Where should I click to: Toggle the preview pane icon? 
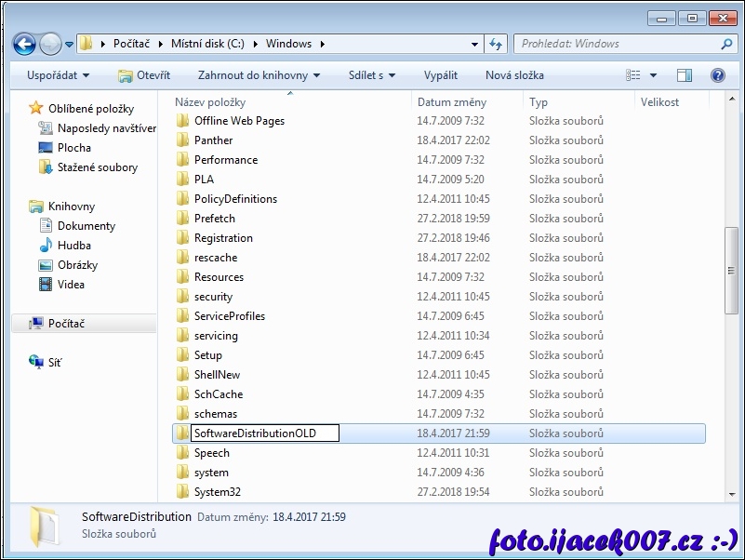(x=685, y=75)
